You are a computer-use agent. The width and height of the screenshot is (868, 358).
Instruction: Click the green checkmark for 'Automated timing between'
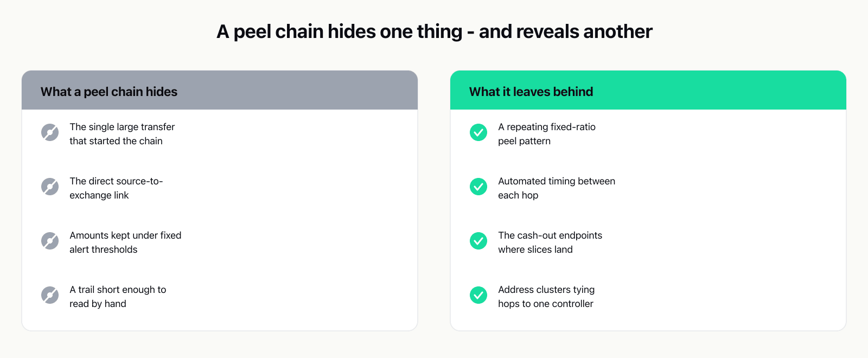click(478, 187)
